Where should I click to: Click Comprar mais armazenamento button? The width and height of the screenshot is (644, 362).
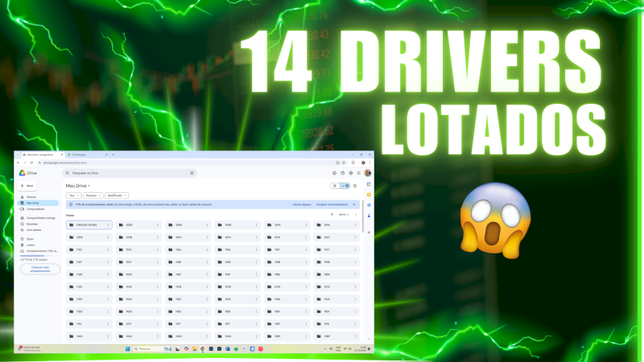click(40, 269)
